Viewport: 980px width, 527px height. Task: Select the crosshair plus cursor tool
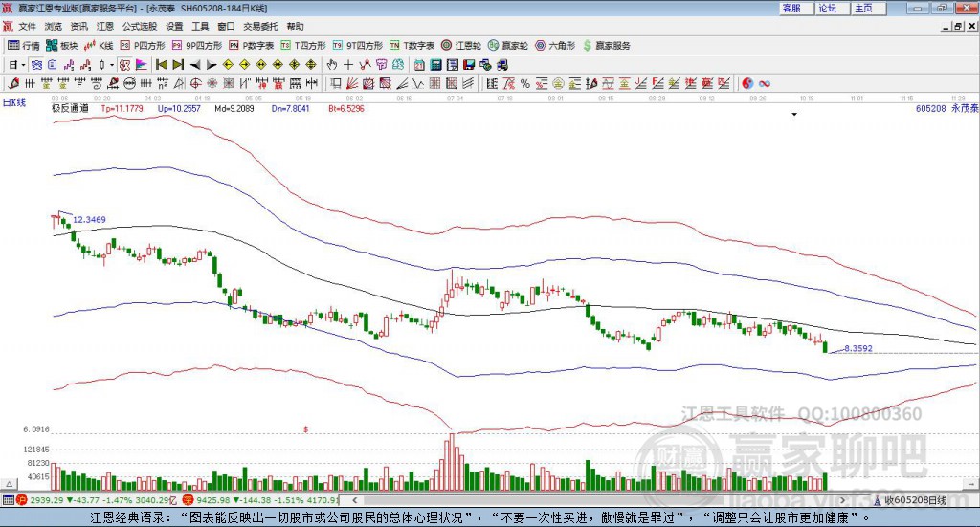click(x=348, y=64)
